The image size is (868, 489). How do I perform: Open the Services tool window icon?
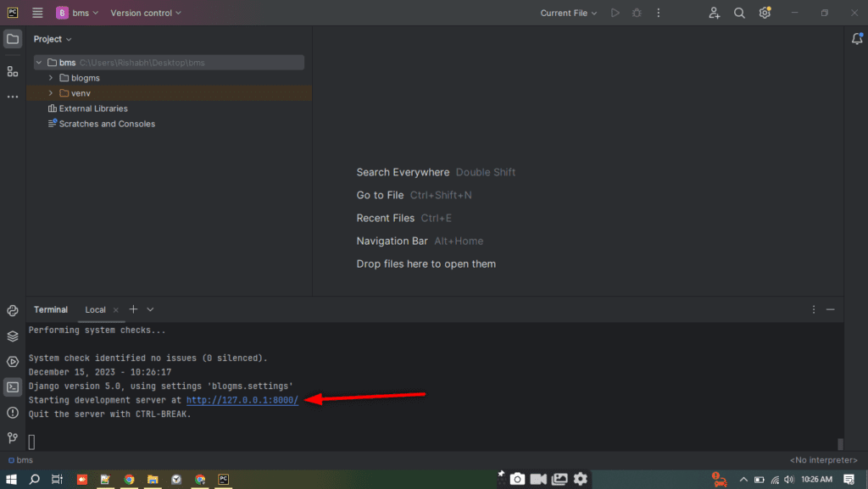click(x=13, y=361)
